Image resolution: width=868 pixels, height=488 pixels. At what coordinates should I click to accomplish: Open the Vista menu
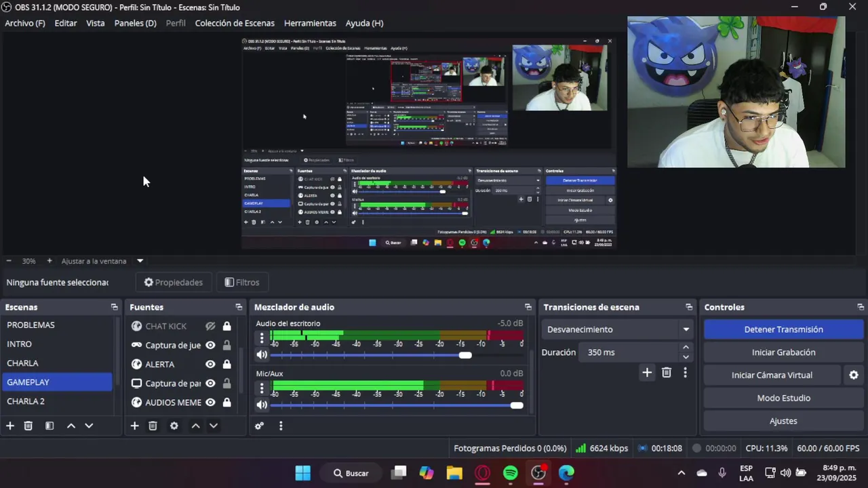coord(96,23)
